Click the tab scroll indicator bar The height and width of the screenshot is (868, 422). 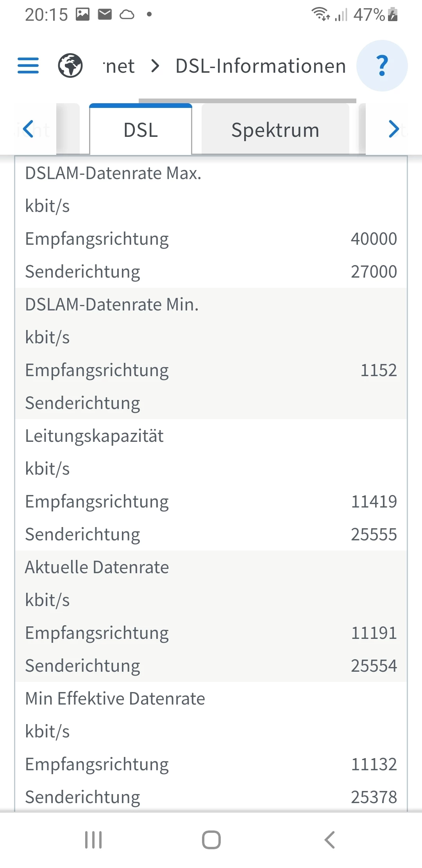point(247,101)
